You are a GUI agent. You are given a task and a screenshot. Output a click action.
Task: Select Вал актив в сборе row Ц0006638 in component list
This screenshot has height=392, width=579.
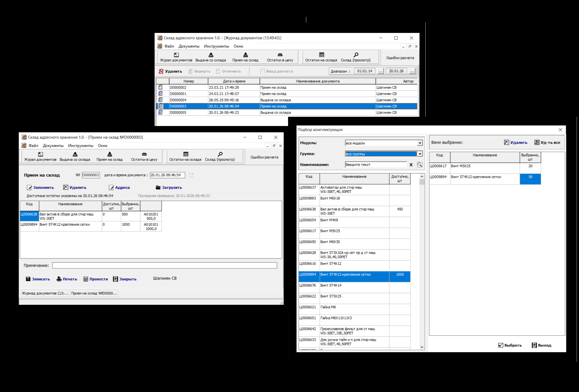(354, 211)
